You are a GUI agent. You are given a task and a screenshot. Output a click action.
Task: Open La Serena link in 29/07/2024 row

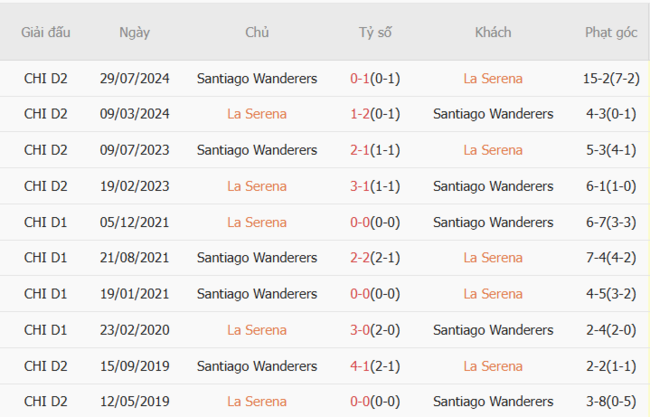click(493, 78)
